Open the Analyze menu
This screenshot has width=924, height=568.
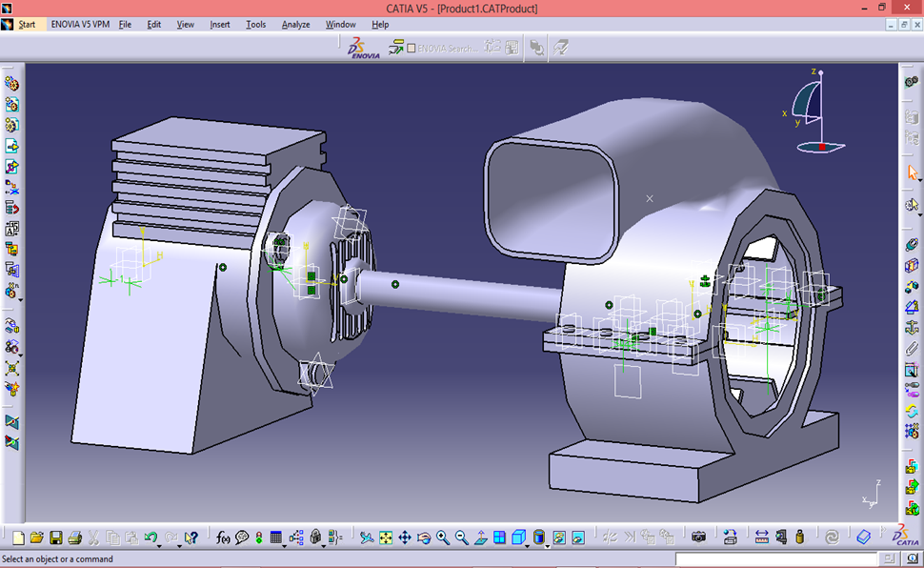295,24
